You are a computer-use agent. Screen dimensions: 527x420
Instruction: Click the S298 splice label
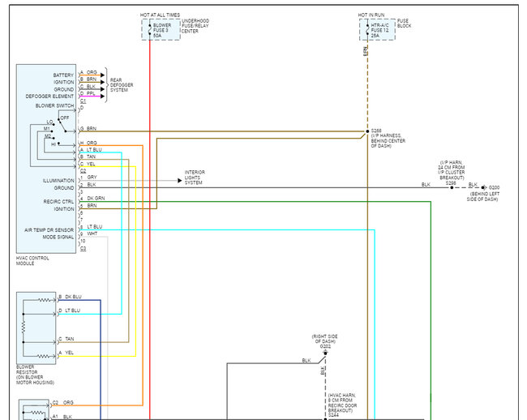451,183
